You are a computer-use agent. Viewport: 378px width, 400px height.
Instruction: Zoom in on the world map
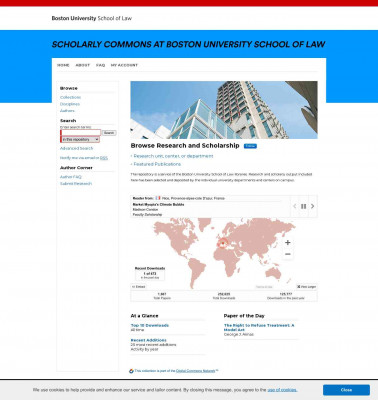[288, 243]
